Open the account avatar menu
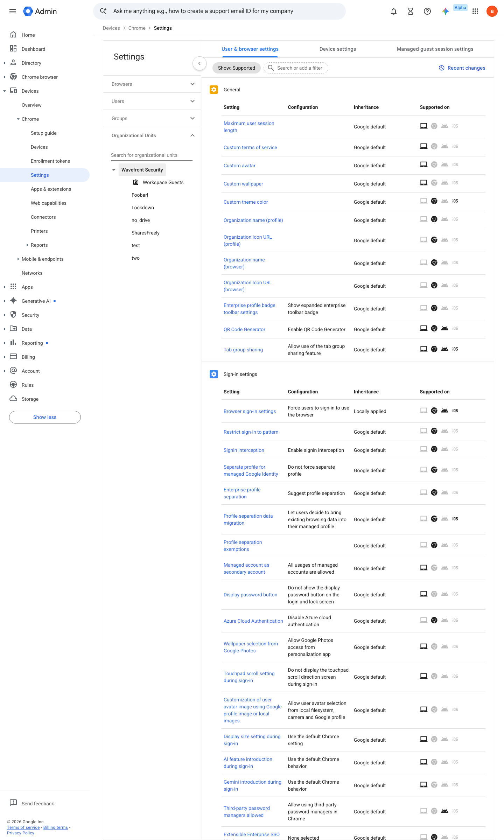 [x=492, y=11]
